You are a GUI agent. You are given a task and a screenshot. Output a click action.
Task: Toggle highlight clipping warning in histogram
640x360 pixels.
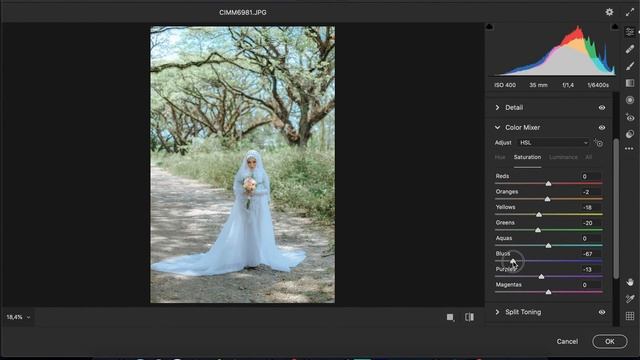[x=615, y=27]
